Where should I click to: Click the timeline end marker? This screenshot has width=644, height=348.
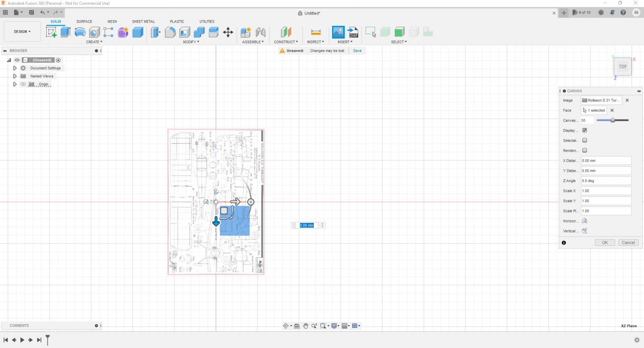click(x=47, y=340)
